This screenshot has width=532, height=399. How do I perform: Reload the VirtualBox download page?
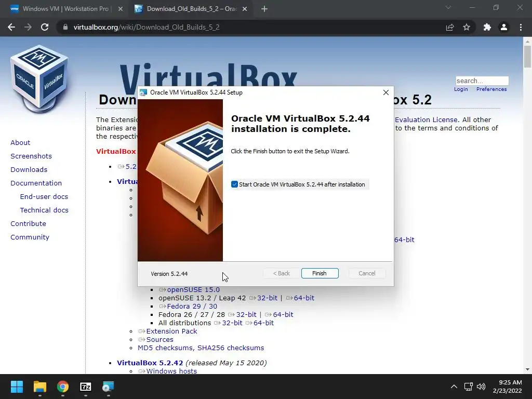pyautogui.click(x=45, y=27)
